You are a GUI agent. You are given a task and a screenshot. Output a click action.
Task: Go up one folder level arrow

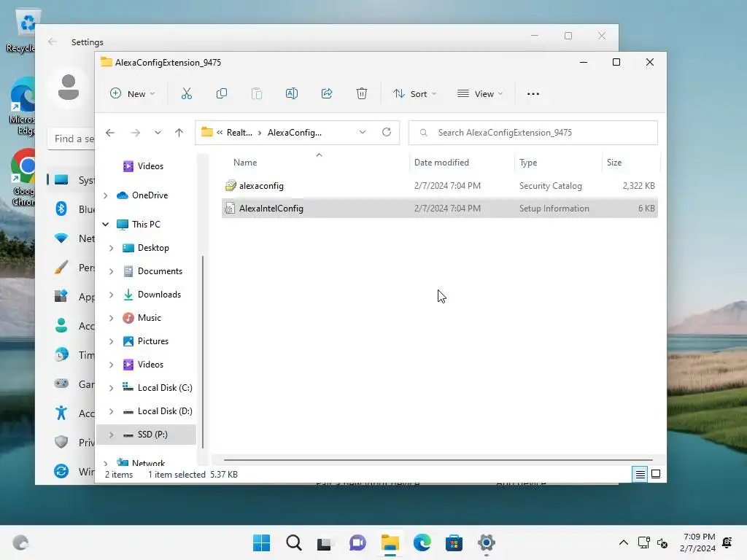coord(179,133)
